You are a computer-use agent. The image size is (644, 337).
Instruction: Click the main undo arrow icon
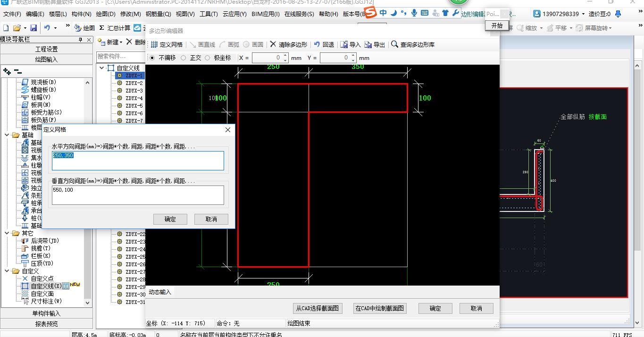(x=47, y=28)
